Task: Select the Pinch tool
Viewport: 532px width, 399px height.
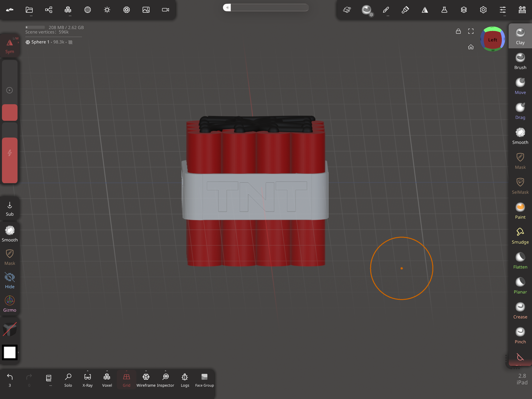Action: click(x=520, y=336)
